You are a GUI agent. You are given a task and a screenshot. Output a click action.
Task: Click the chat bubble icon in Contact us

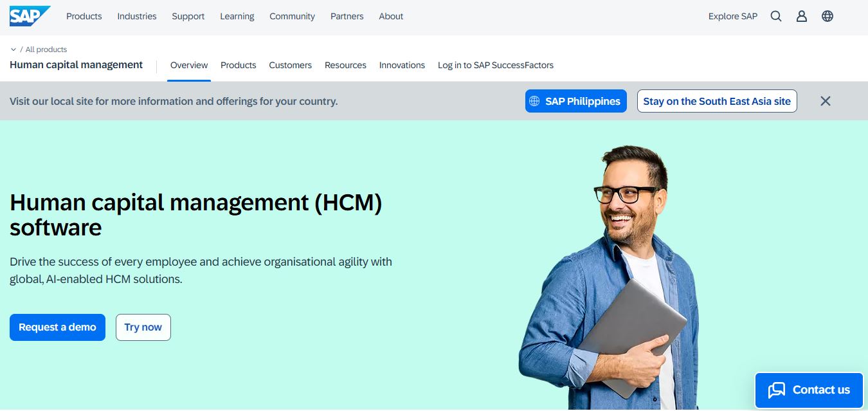pyautogui.click(x=777, y=390)
